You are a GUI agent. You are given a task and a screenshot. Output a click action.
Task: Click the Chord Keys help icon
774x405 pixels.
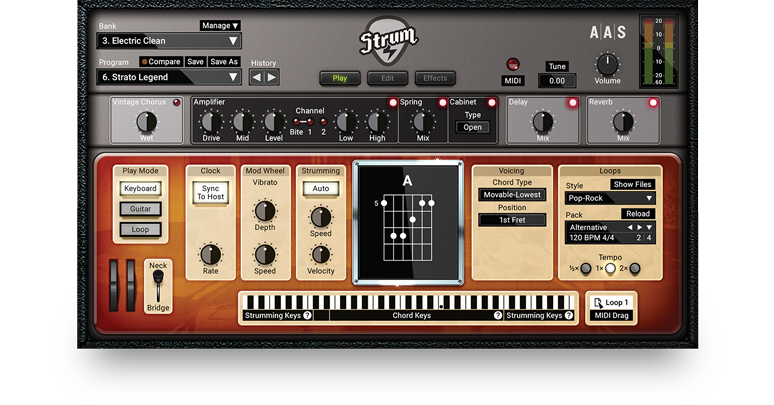[x=498, y=315]
